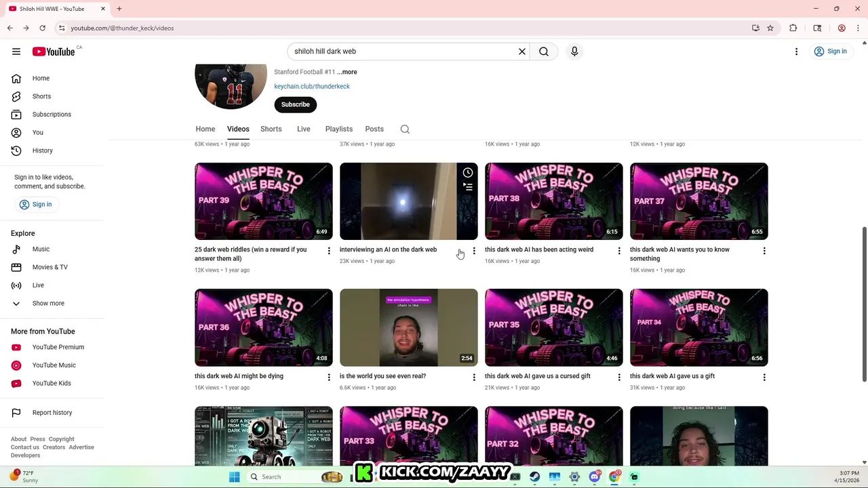
Task: Open the Part 39 Whisper to the Beast thumbnail
Action: pyautogui.click(x=264, y=201)
